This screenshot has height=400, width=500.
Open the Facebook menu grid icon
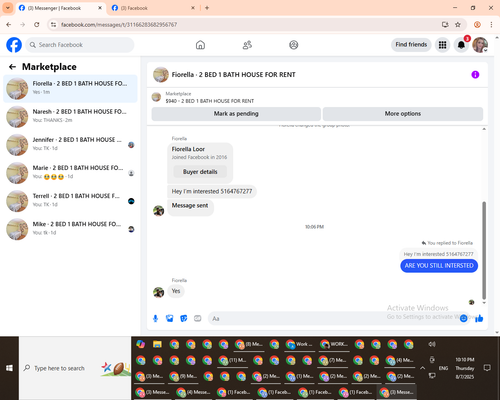pos(442,45)
